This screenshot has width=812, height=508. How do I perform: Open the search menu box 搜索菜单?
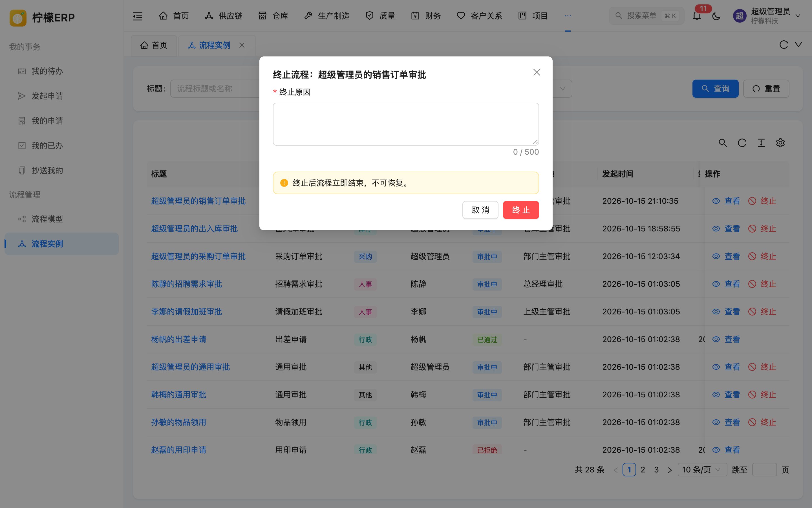646,16
